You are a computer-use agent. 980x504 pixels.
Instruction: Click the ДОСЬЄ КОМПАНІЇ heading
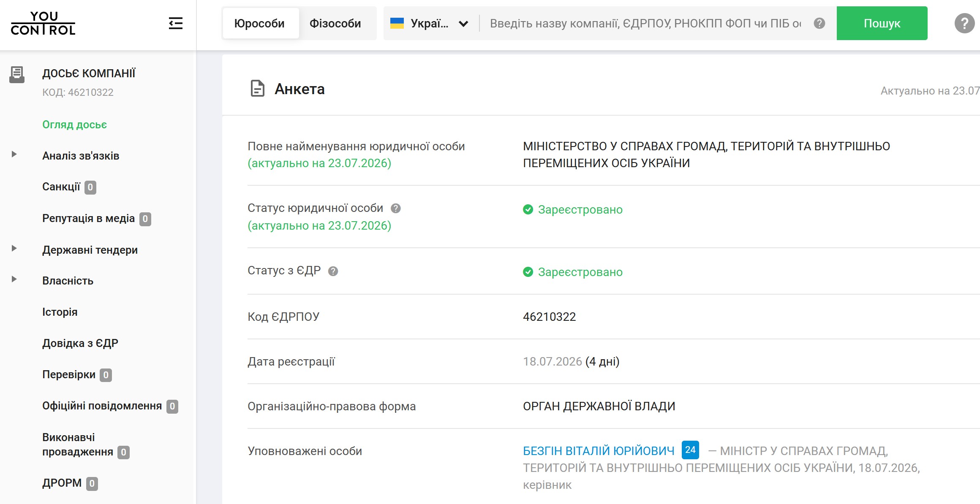[89, 73]
